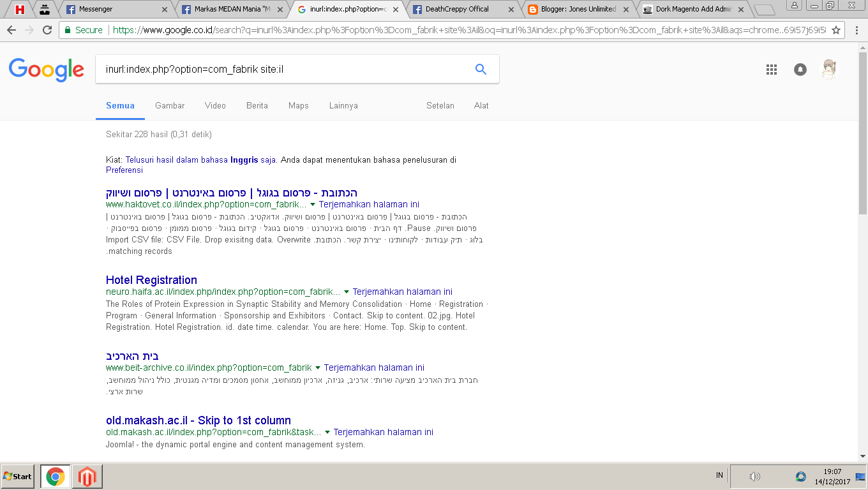Viewport: 868px width, 490px height.
Task: Open Chrome three-dot menu
Action: (857, 30)
